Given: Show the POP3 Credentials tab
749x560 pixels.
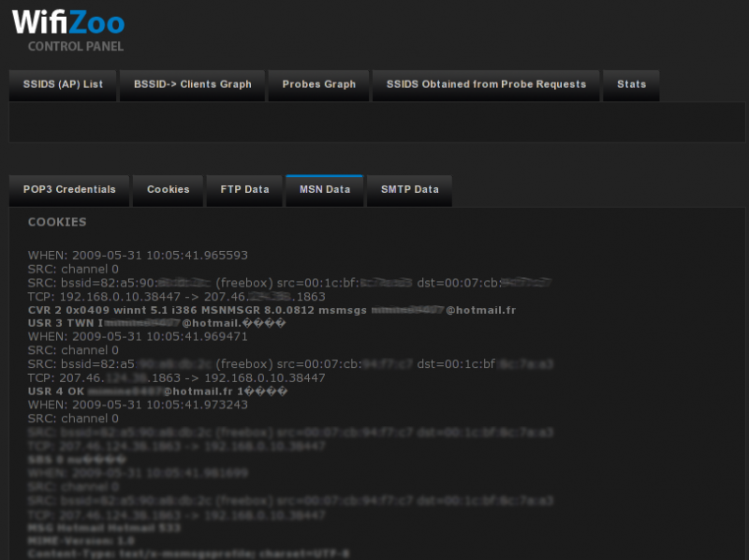Looking at the screenshot, I should pyautogui.click(x=69, y=189).
